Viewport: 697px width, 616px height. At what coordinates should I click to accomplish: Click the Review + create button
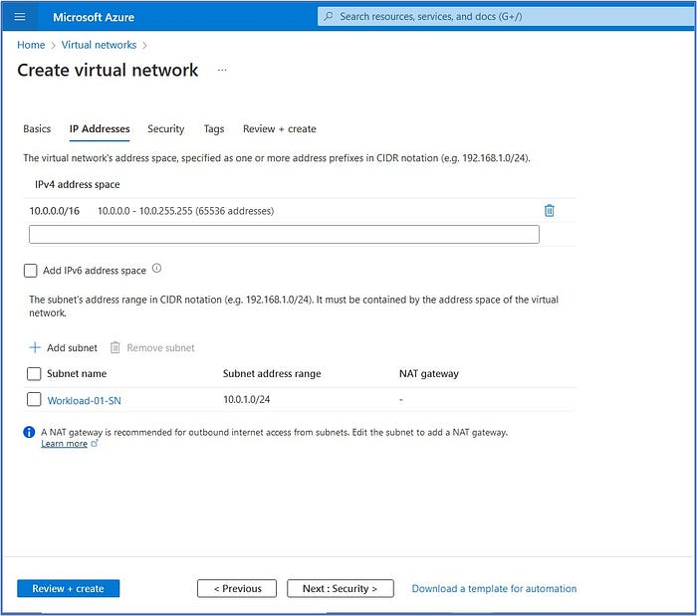click(x=69, y=588)
